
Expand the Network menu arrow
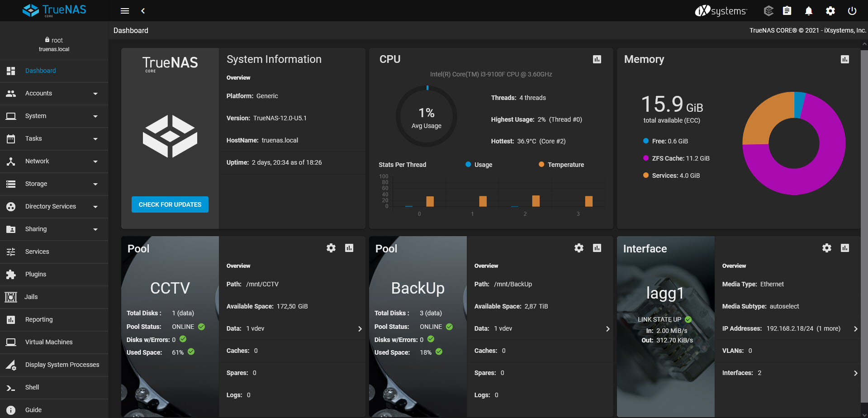[x=95, y=161]
